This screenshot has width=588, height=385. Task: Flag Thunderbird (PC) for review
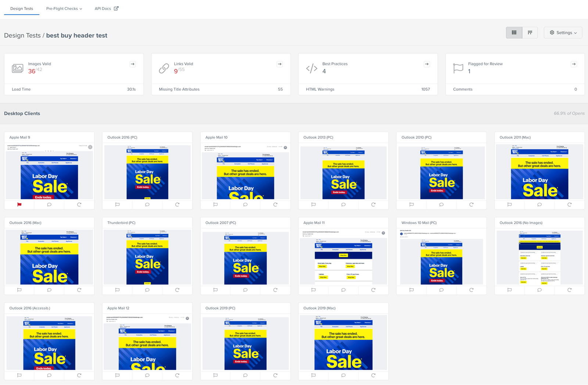click(118, 290)
